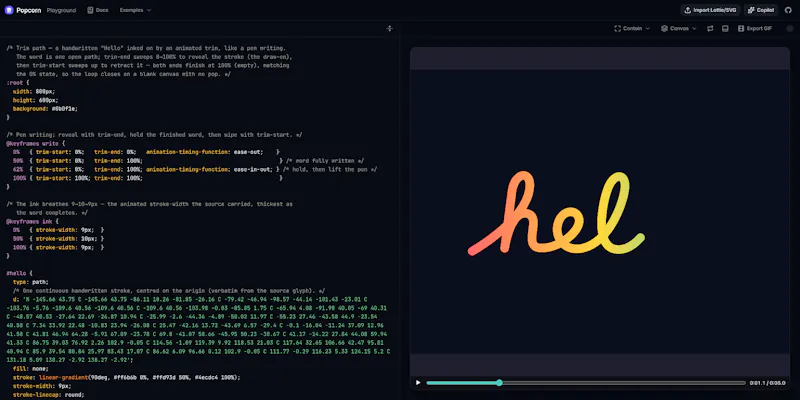The width and height of the screenshot is (800, 400).
Task: Export the animation as GIF
Action: (x=755, y=29)
